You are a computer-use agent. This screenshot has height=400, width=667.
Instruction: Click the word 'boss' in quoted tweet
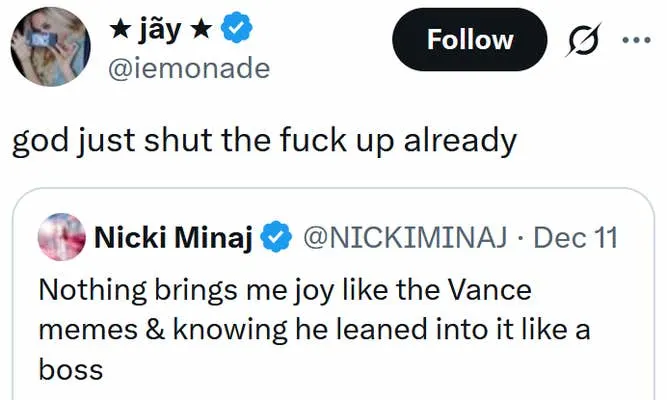click(71, 370)
